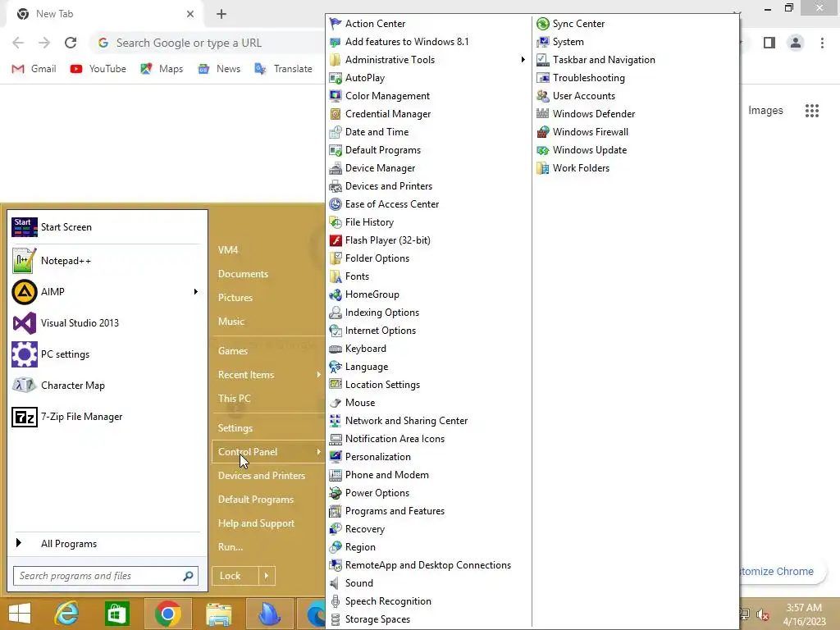Open Chrome's three-dot menu

[822, 43]
